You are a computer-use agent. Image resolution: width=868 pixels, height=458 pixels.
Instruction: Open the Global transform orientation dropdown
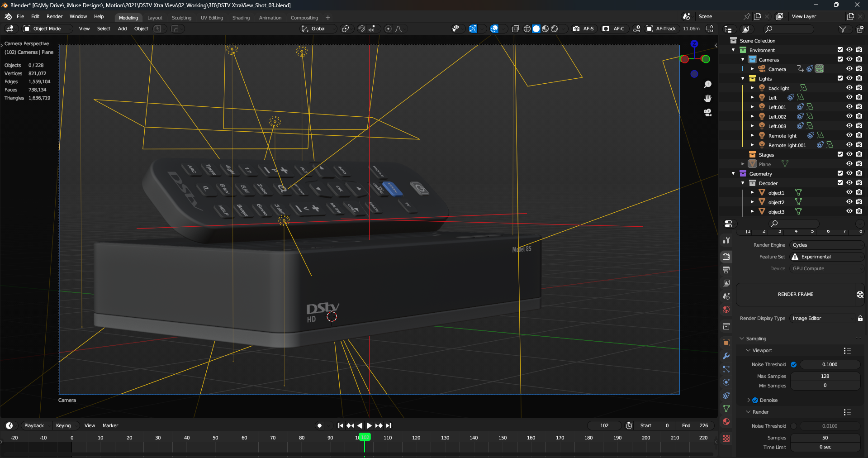(x=318, y=29)
